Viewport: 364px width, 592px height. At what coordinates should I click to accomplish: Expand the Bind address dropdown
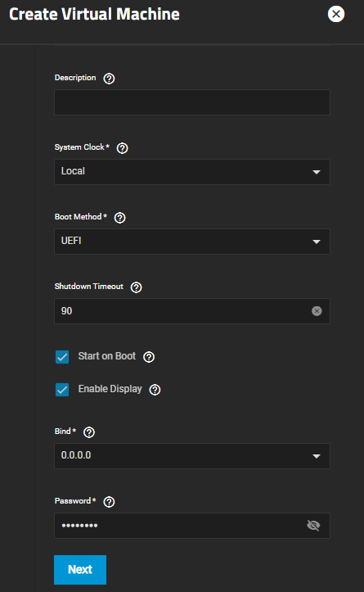click(192, 456)
